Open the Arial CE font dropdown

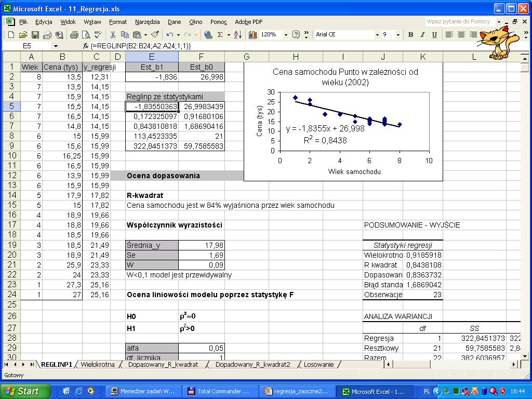pyautogui.click(x=377, y=35)
